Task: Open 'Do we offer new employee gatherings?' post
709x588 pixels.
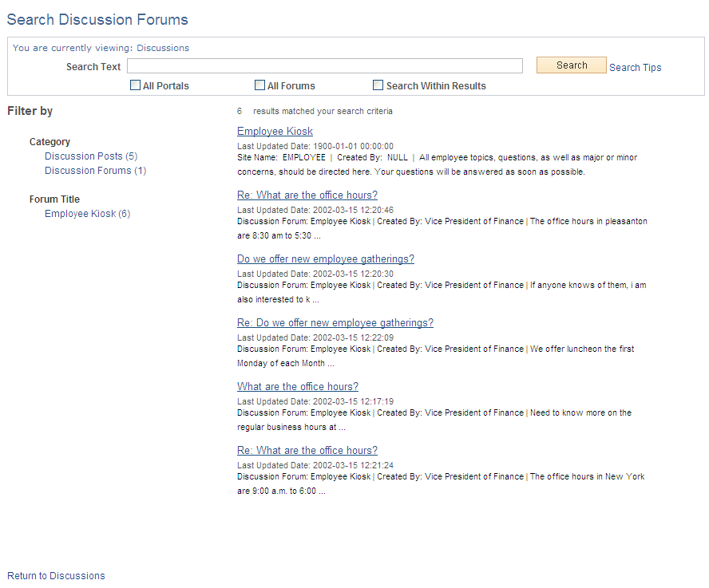Action: click(325, 258)
